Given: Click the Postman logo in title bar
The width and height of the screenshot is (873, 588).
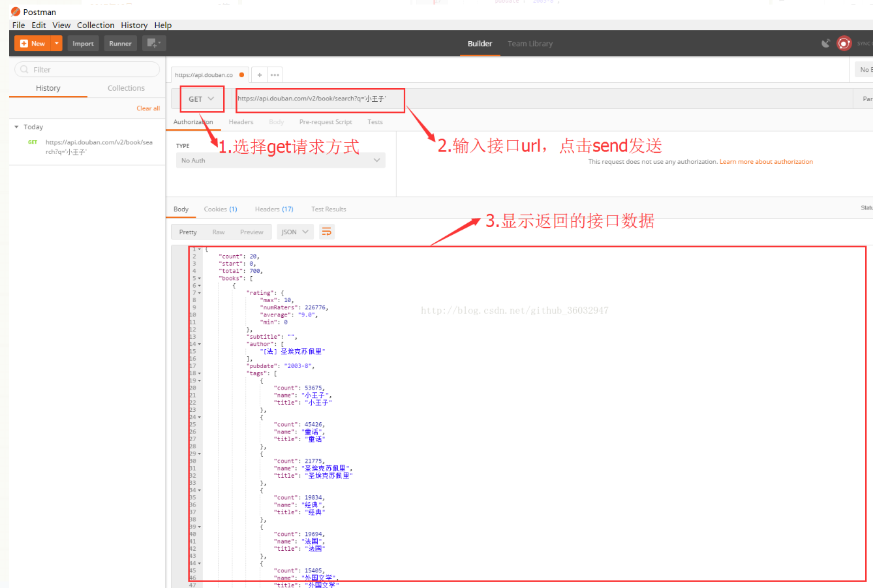Looking at the screenshot, I should click(x=16, y=12).
